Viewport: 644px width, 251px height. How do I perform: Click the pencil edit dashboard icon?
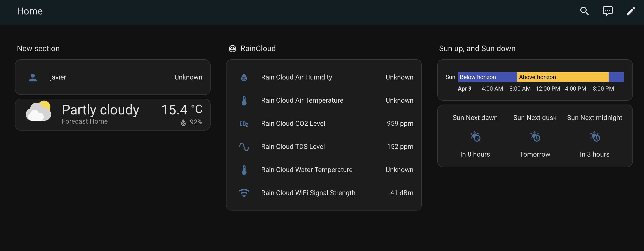(630, 11)
